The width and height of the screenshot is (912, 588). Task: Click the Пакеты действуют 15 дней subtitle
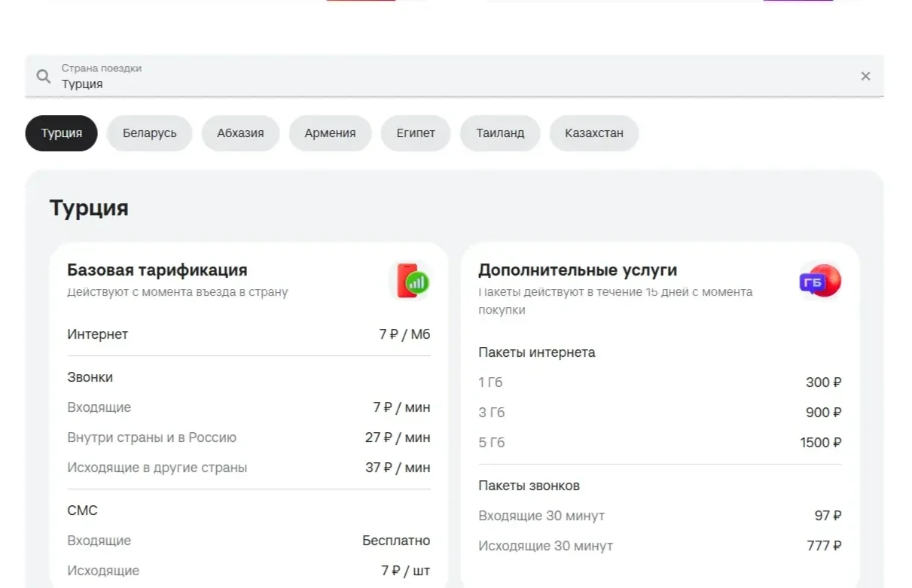point(615,301)
